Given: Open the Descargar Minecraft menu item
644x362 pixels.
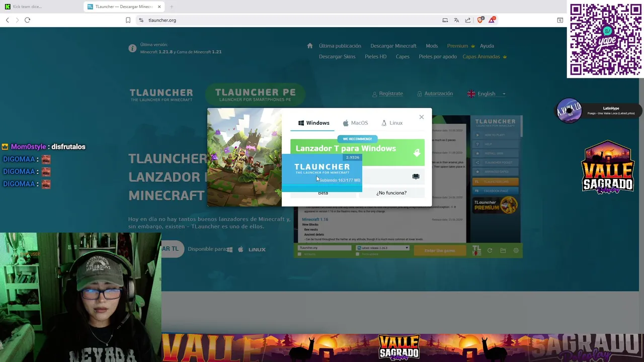Looking at the screenshot, I should tap(393, 46).
